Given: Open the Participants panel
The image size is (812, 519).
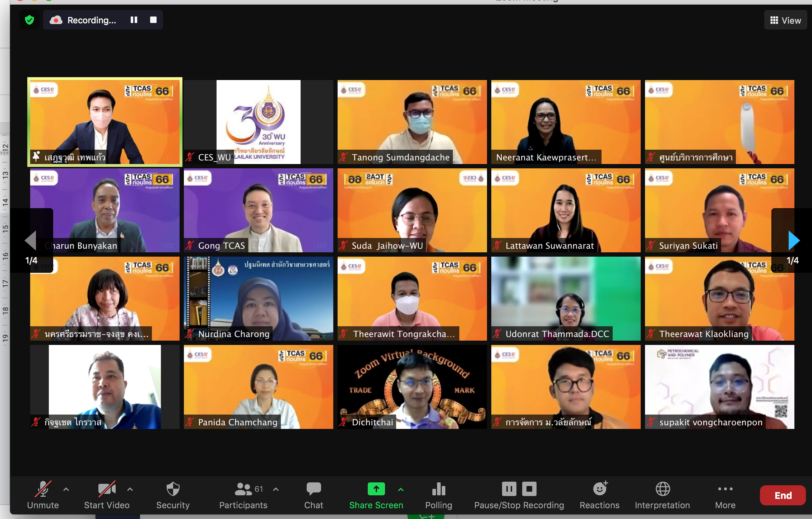Looking at the screenshot, I should pos(243,489).
